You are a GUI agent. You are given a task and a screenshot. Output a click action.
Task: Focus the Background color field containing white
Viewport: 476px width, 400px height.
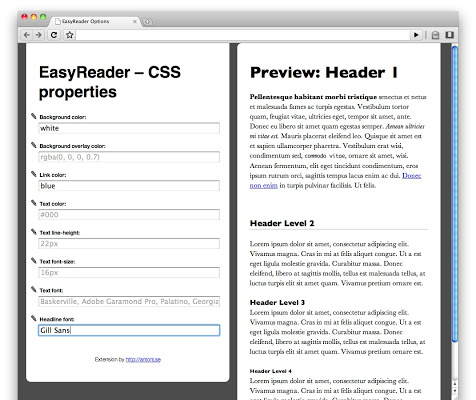point(129,128)
